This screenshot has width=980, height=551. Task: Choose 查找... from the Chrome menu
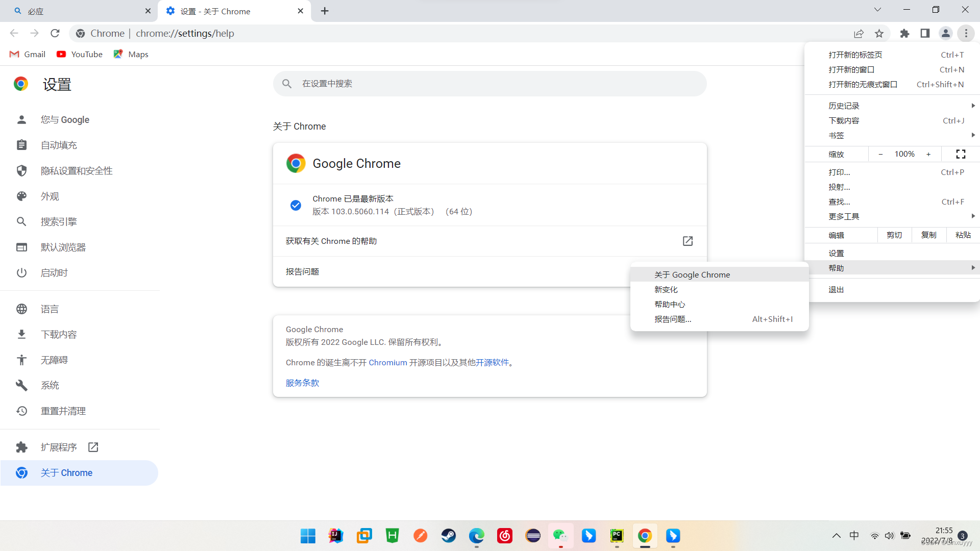[892, 202]
